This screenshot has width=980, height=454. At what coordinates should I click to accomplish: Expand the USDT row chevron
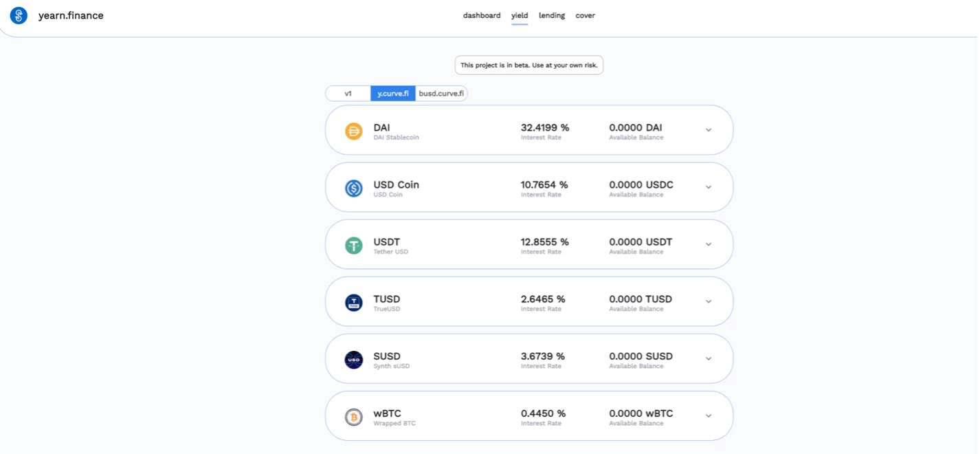709,244
